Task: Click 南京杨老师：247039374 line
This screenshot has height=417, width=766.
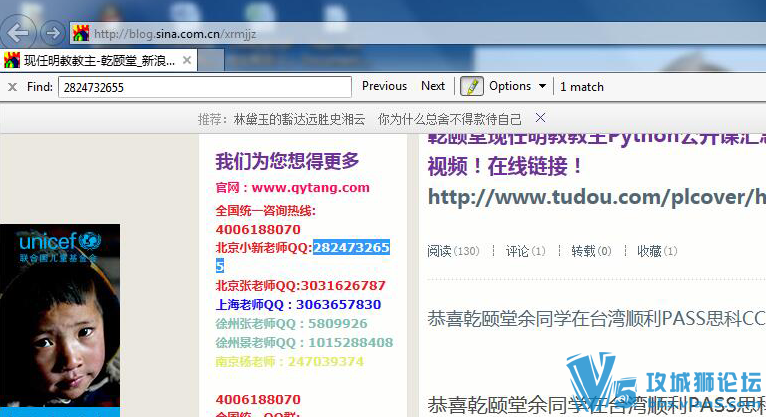Action: [x=289, y=362]
